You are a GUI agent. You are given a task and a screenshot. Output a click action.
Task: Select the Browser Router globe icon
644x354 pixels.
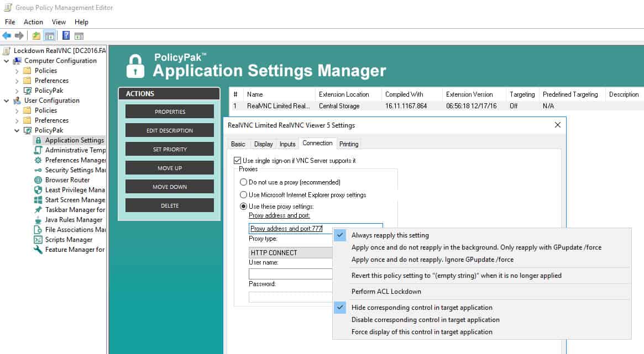(x=38, y=180)
